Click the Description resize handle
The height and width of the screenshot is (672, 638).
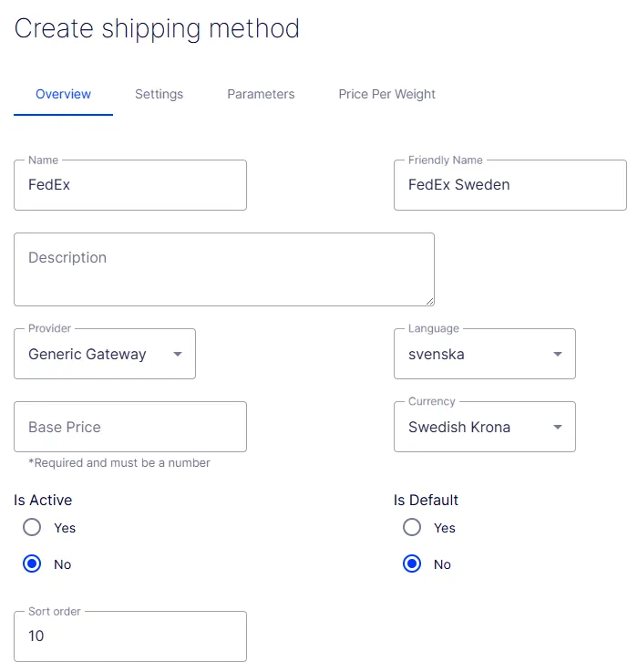click(430, 301)
